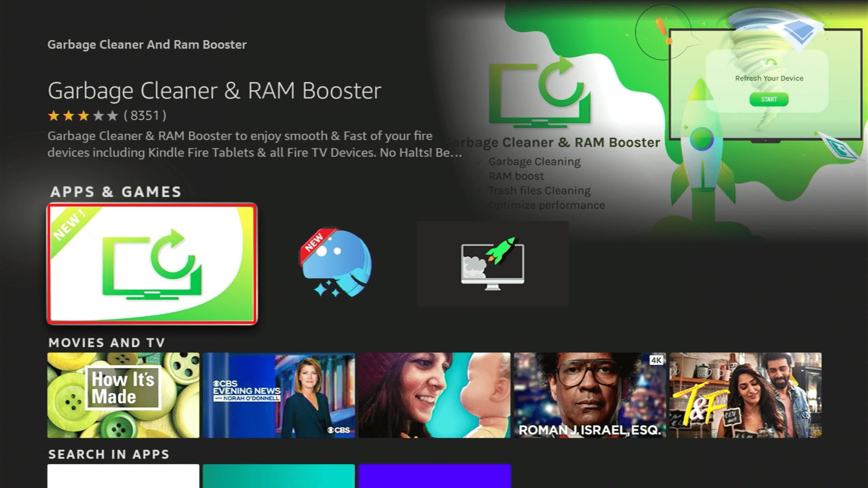The width and height of the screenshot is (868, 488).
Task: Select the white tile under Search In Apps
Action: pyautogui.click(x=123, y=476)
